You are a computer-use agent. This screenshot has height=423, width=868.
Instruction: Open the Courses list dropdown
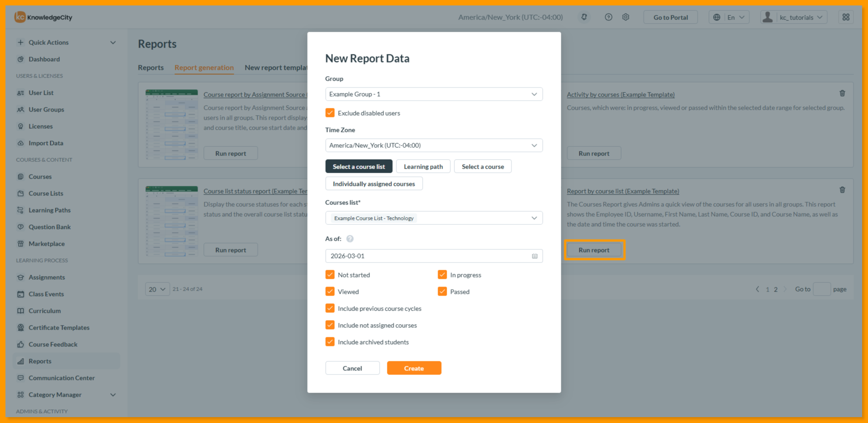pos(434,218)
